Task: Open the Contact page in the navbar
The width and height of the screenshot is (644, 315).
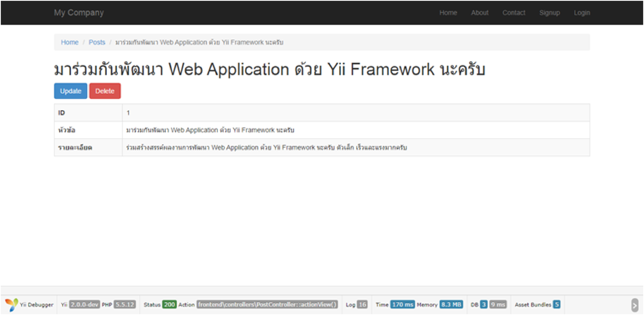Action: pos(514,13)
